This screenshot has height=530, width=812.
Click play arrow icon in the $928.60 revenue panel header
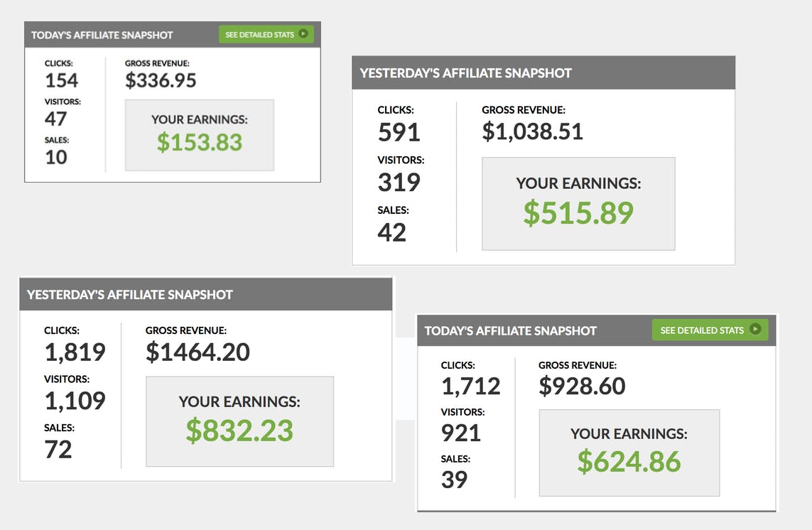pyautogui.click(x=756, y=330)
